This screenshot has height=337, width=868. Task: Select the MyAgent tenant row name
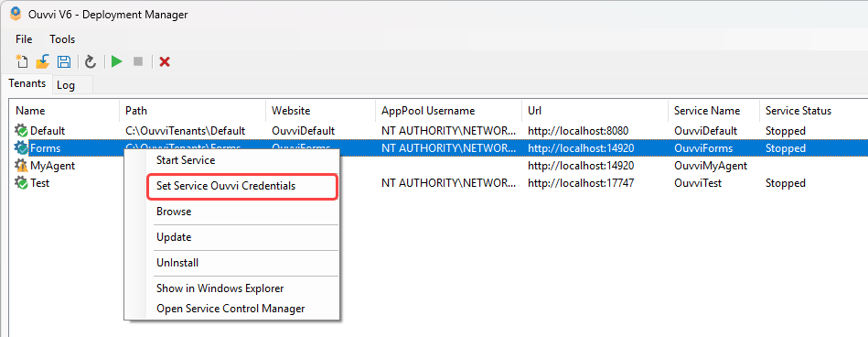point(52,165)
